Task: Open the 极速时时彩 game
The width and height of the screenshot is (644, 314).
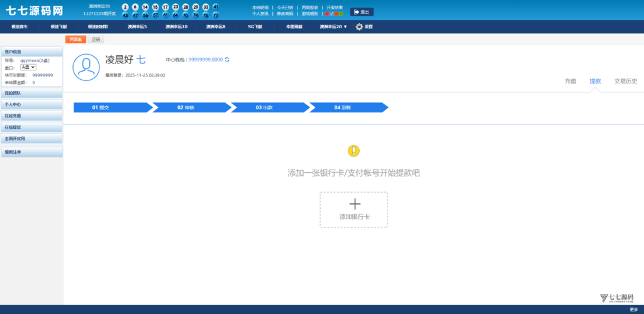Action: (x=97, y=26)
